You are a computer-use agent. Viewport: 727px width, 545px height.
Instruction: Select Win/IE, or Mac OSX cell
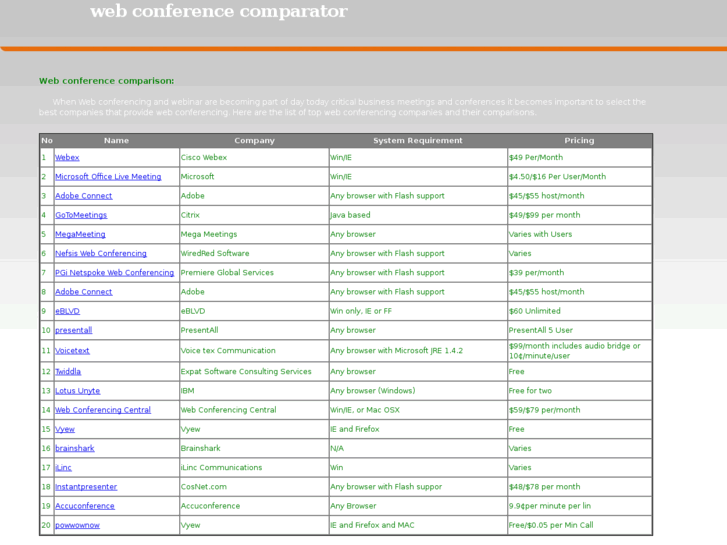tap(418, 410)
